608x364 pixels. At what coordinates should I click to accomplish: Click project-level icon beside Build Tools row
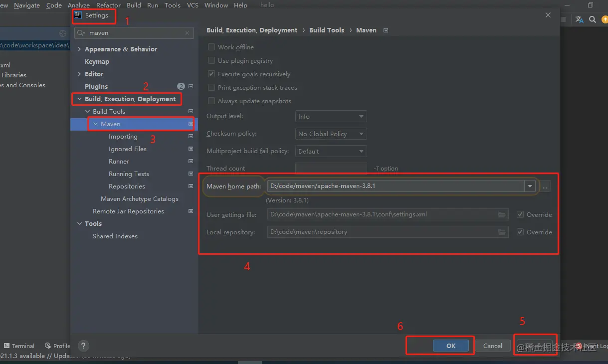click(x=191, y=111)
